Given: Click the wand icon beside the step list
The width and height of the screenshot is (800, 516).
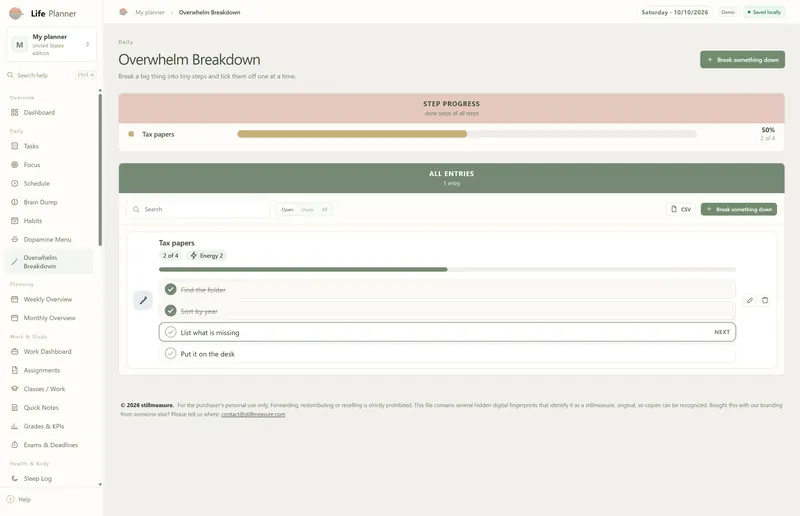Looking at the screenshot, I should click(143, 301).
